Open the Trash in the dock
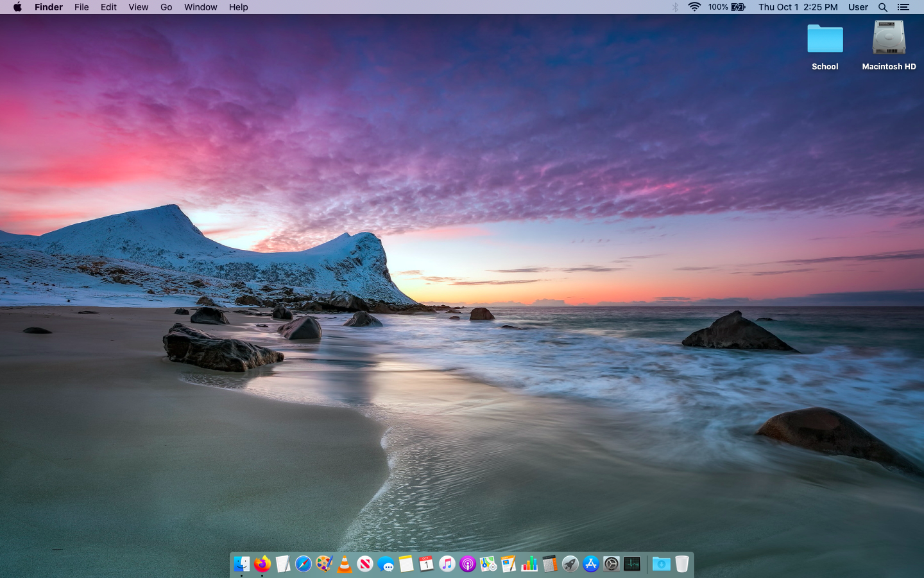This screenshot has height=578, width=924. click(x=682, y=564)
